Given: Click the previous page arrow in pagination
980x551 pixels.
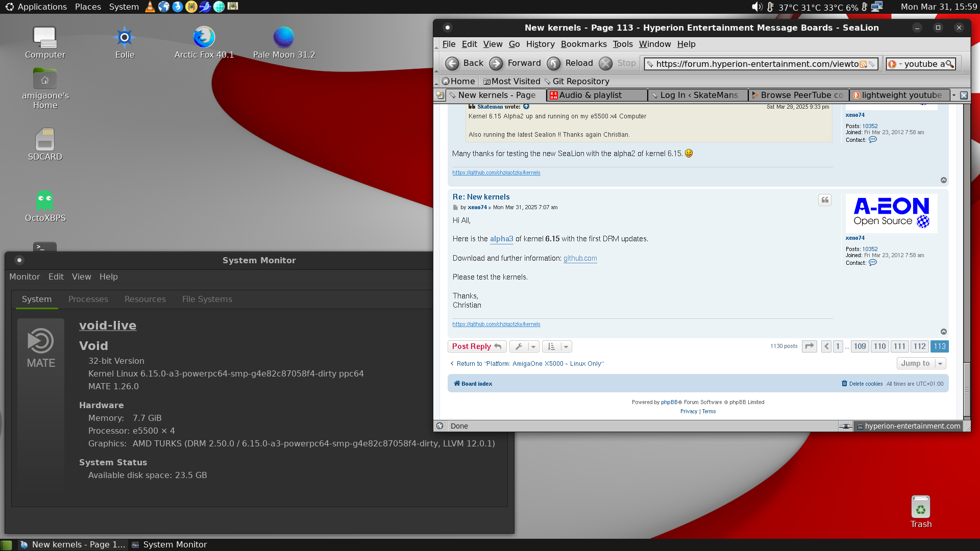Looking at the screenshot, I should coord(826,346).
